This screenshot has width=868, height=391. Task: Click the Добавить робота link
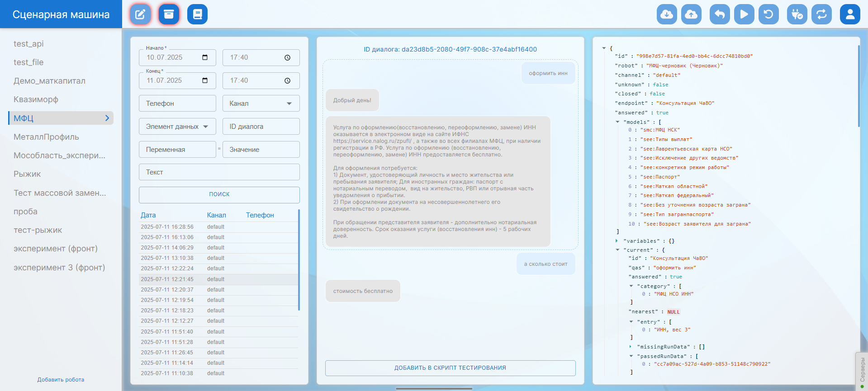61,380
